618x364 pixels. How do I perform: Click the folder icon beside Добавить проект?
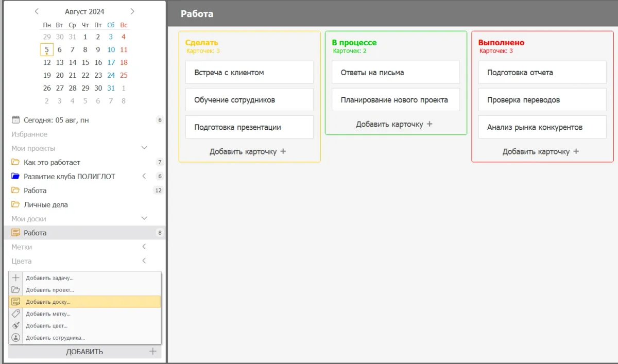coord(15,290)
